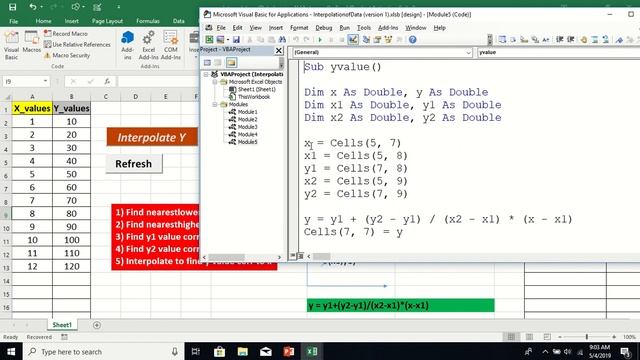Click the Indent icon in Edit toolbar

tap(560, 40)
